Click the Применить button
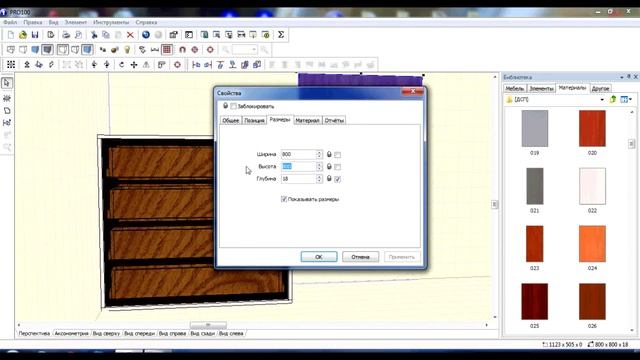Screen dimensions: 640x360 point(402,257)
